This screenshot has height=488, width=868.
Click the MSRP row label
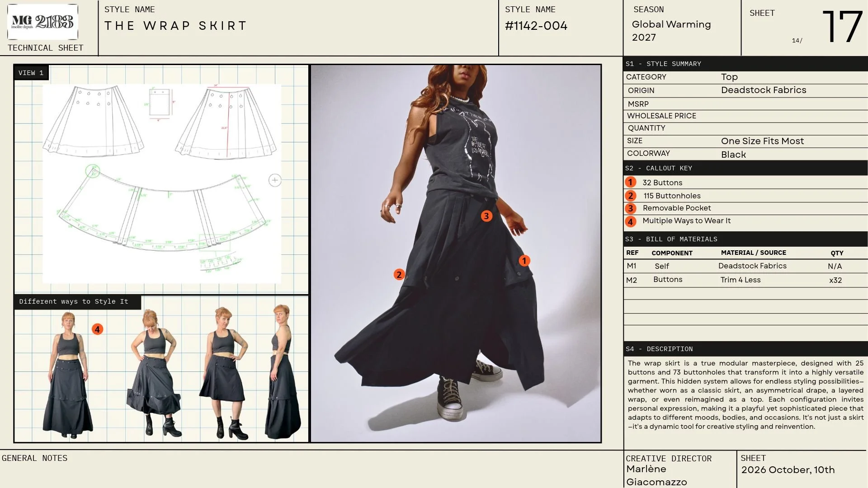(x=638, y=104)
